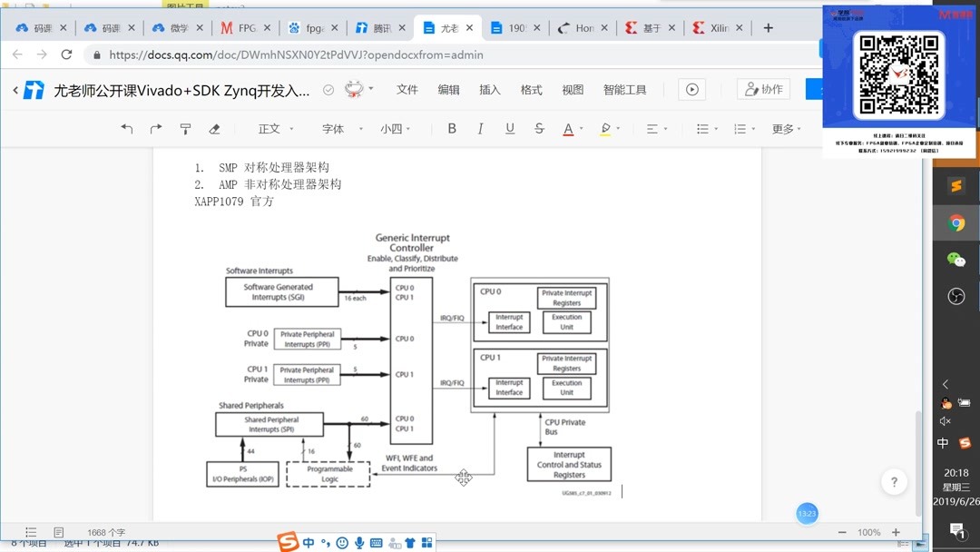This screenshot has width=980, height=552.
Task: Open the 字体 font family dropdown
Action: coord(334,128)
